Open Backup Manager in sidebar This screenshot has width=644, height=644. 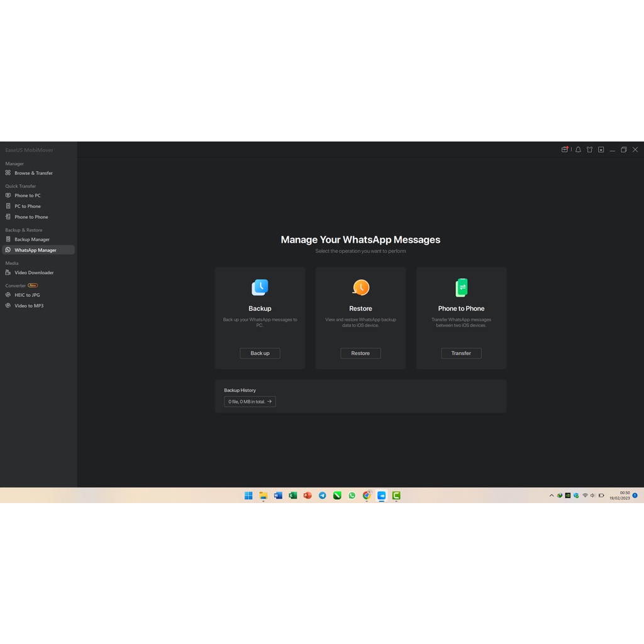tap(32, 240)
